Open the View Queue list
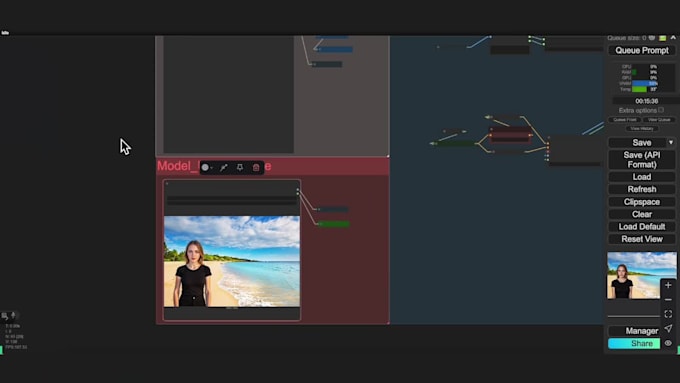 coord(659,120)
